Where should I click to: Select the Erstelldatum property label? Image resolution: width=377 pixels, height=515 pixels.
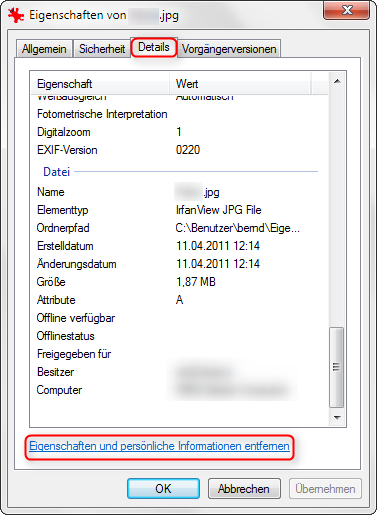coord(65,246)
